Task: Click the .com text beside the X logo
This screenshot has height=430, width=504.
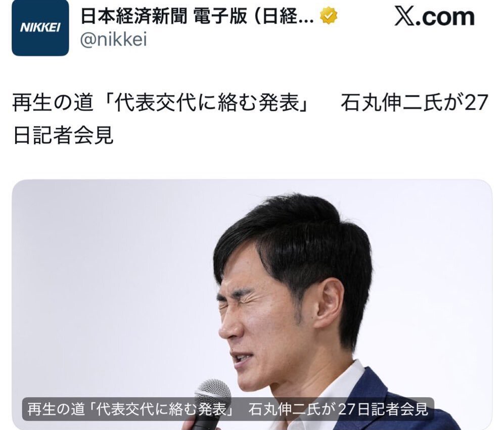Action: [446, 17]
